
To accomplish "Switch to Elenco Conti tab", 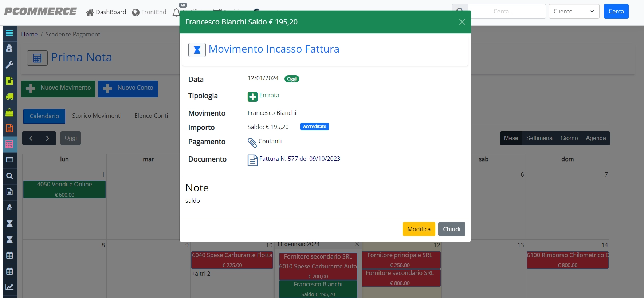I will [x=151, y=116].
